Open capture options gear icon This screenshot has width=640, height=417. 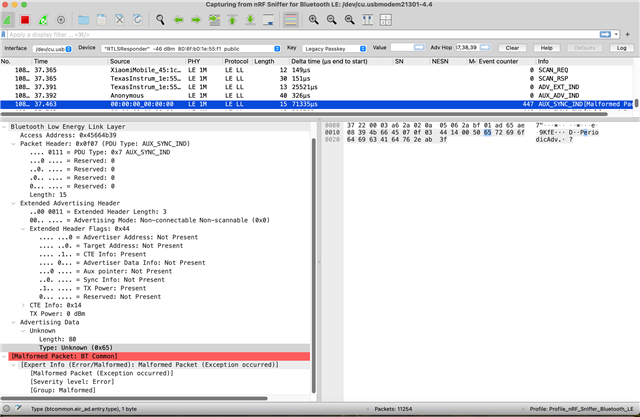tap(62, 20)
